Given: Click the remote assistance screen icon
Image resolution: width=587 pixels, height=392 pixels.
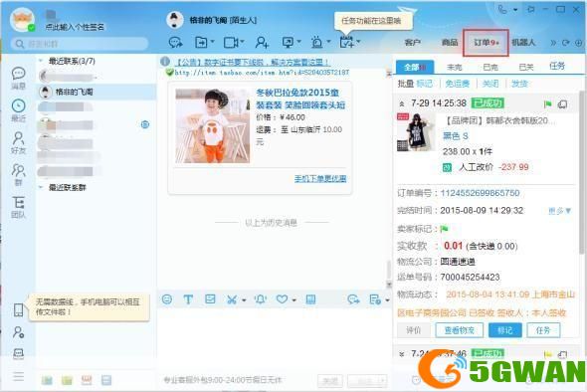Looking at the screenshot, I should (288, 43).
